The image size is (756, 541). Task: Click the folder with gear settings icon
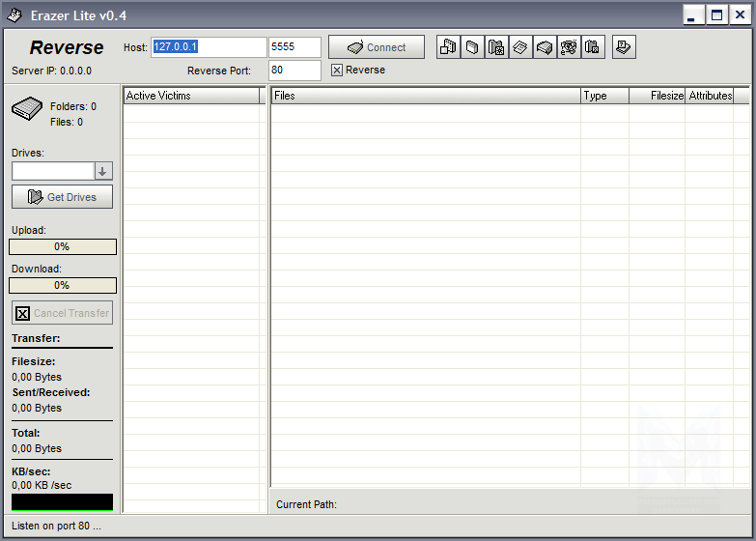pyautogui.click(x=496, y=46)
